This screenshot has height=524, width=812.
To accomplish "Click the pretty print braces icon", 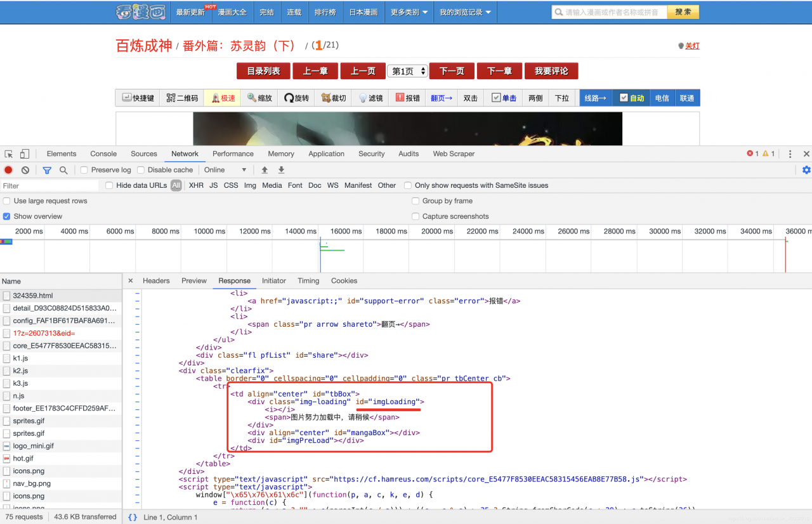I will click(133, 517).
